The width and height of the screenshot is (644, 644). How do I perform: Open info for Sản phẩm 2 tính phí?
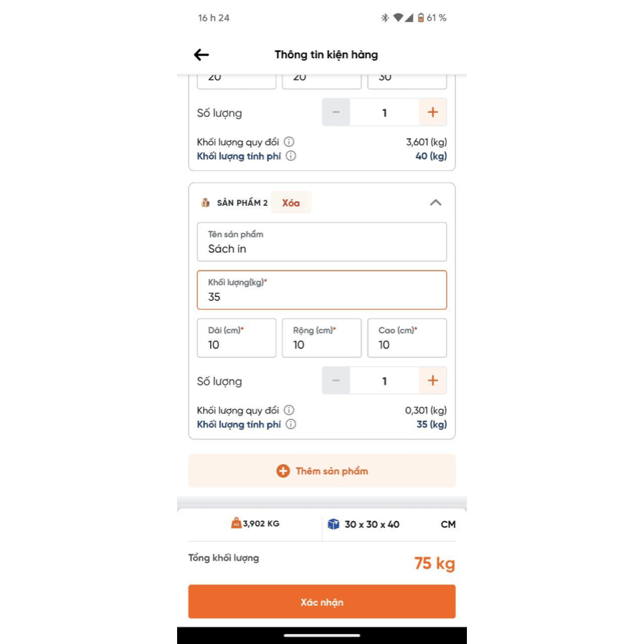point(290,424)
